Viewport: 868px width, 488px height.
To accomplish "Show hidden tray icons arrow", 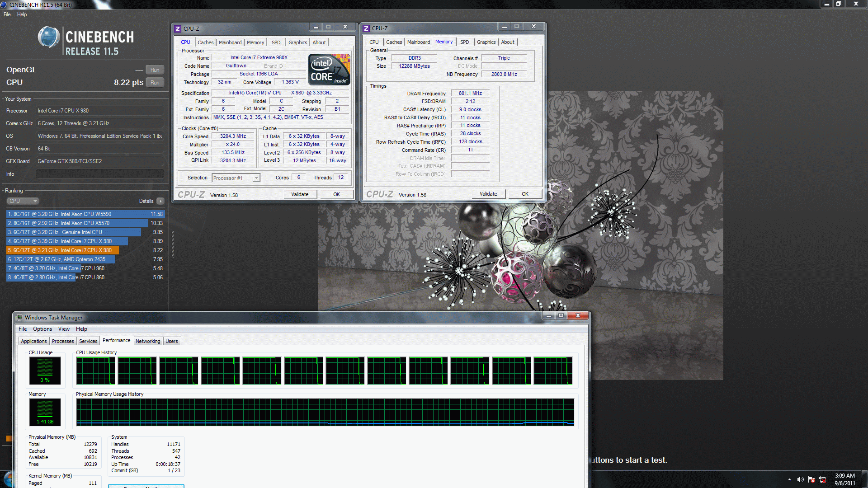I will click(789, 479).
